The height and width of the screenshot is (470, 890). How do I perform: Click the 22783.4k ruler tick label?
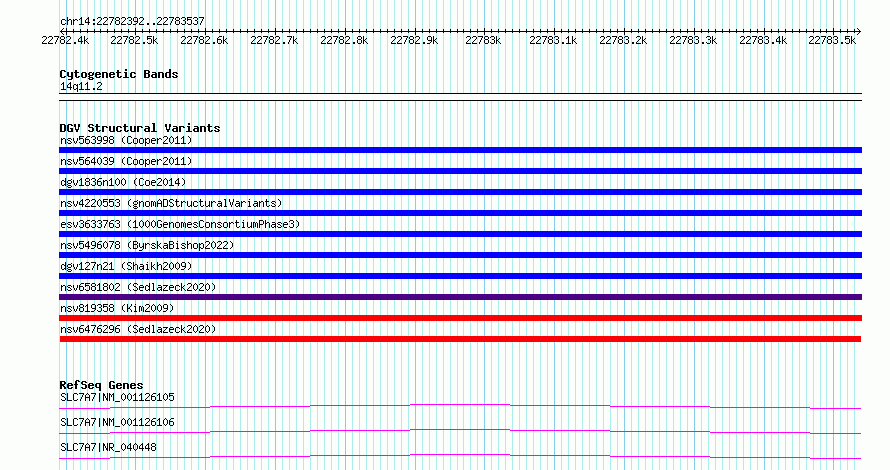pyautogui.click(x=763, y=41)
